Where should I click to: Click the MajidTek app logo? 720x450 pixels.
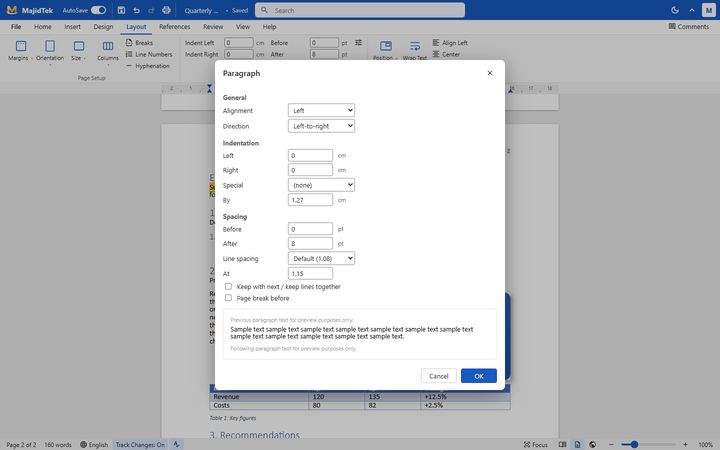(11, 10)
